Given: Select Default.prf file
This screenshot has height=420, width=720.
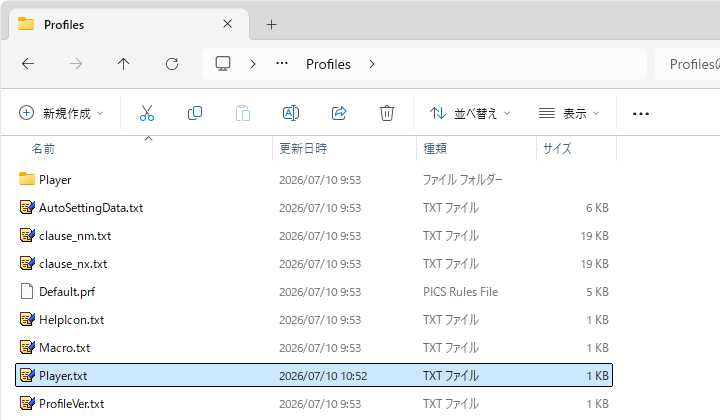Looking at the screenshot, I should coord(67,292).
